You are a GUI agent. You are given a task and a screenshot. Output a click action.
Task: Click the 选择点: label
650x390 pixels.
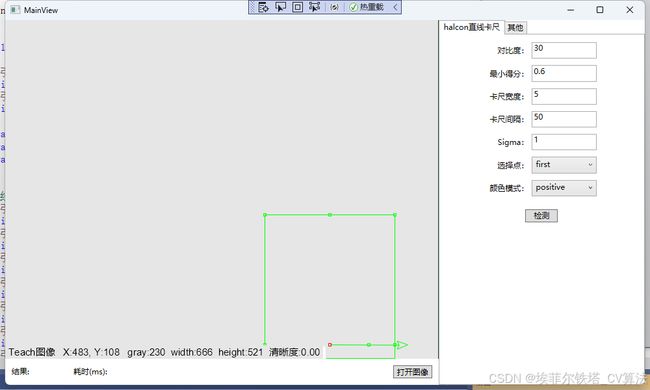[511, 165]
